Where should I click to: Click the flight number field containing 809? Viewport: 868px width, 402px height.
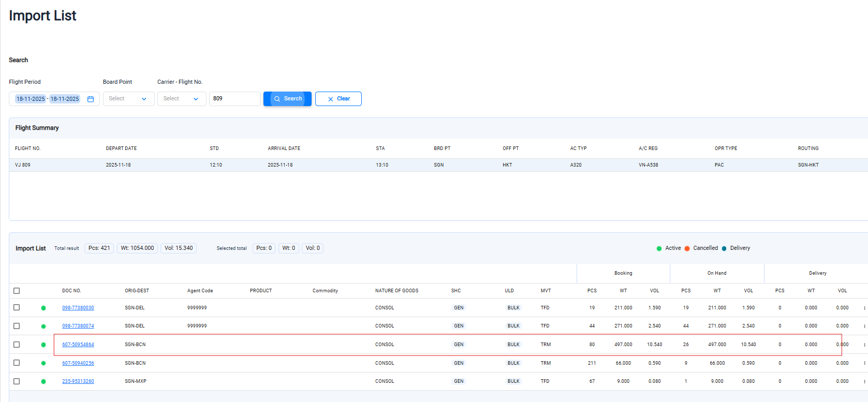click(234, 99)
